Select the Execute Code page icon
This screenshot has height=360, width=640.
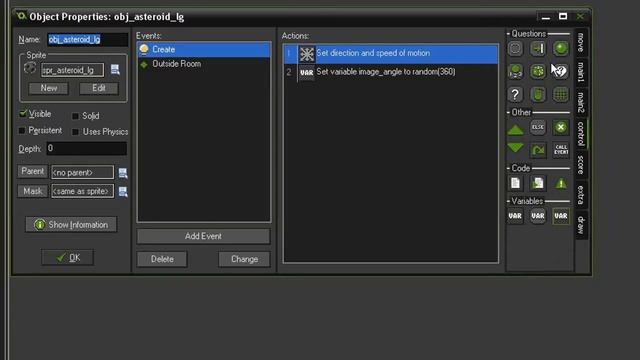point(515,183)
